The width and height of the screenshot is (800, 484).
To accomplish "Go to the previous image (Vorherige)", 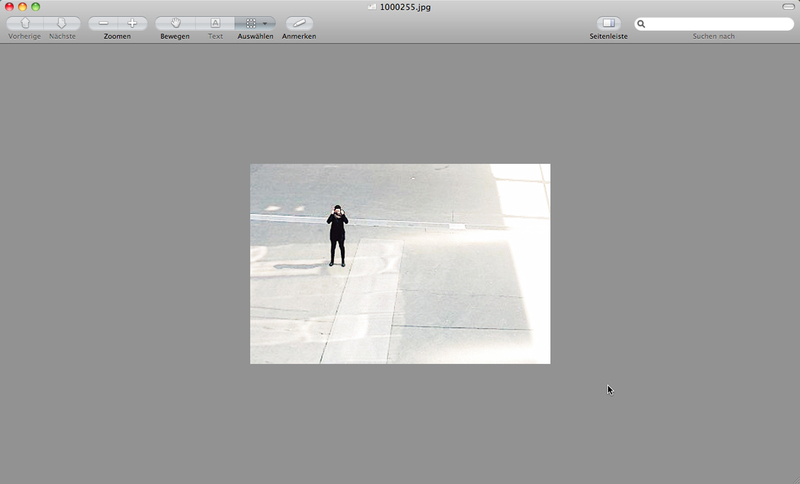I will (25, 23).
